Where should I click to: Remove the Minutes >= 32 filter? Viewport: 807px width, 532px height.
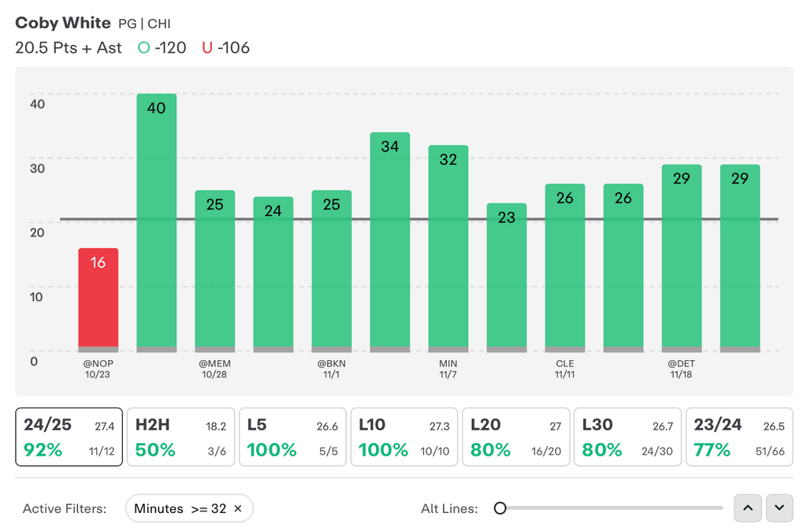point(238,508)
